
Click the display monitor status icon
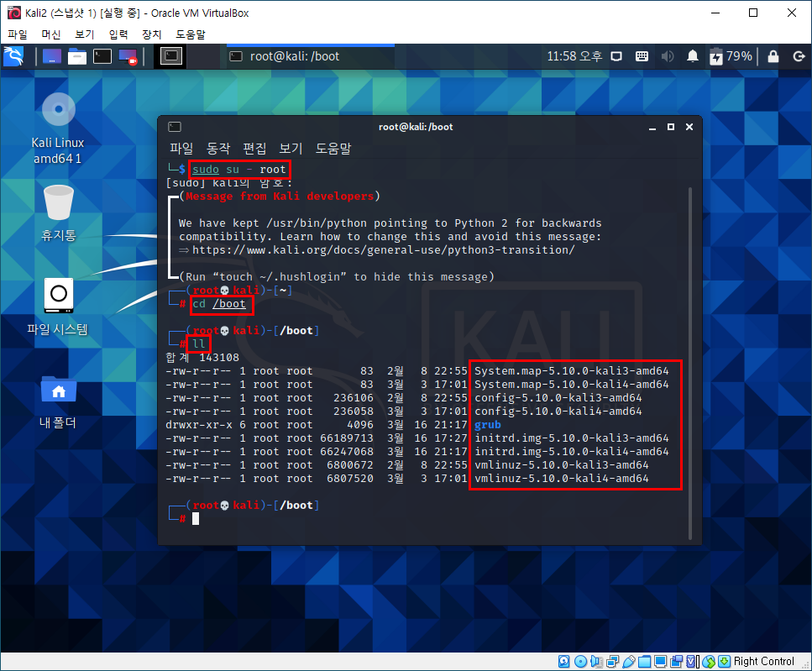660,662
